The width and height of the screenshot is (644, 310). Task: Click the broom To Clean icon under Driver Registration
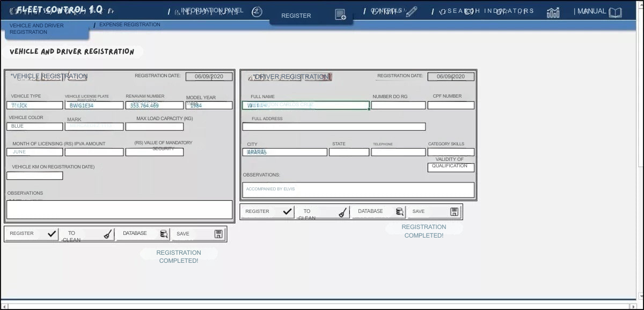pos(342,212)
